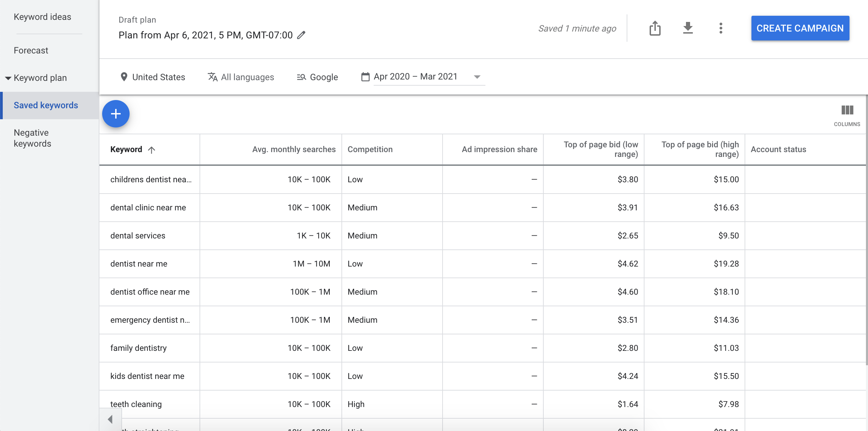Sort by the Keyword column header

click(x=126, y=149)
